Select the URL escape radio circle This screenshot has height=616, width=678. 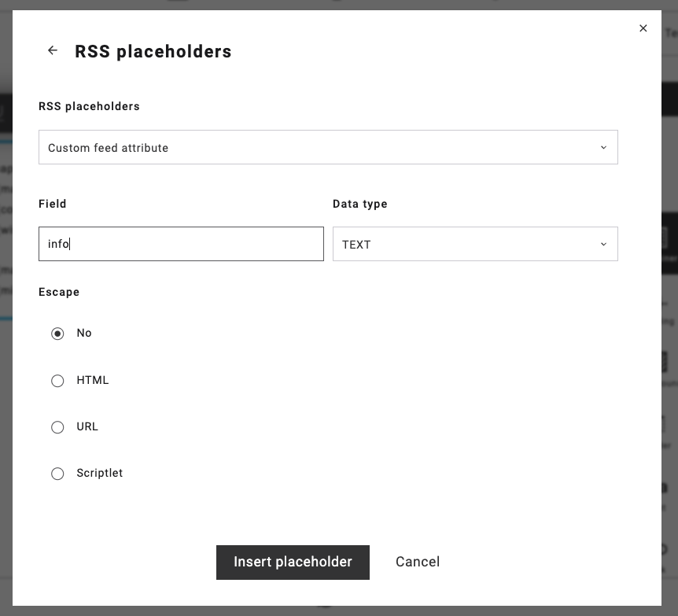[57, 427]
